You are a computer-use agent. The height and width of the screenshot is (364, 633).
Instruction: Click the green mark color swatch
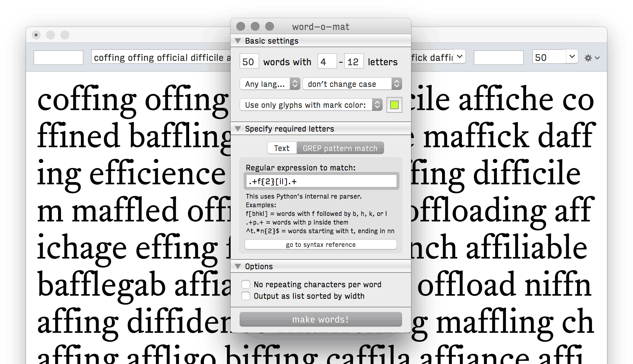[394, 105]
